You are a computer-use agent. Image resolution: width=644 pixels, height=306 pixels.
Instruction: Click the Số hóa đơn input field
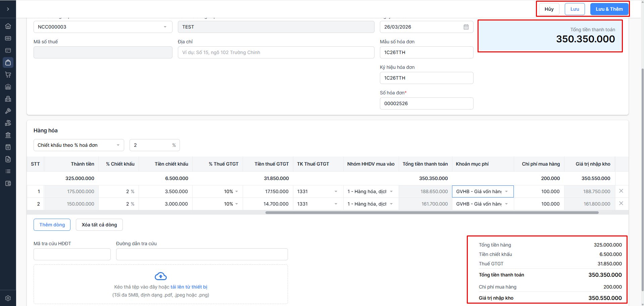[x=426, y=103]
